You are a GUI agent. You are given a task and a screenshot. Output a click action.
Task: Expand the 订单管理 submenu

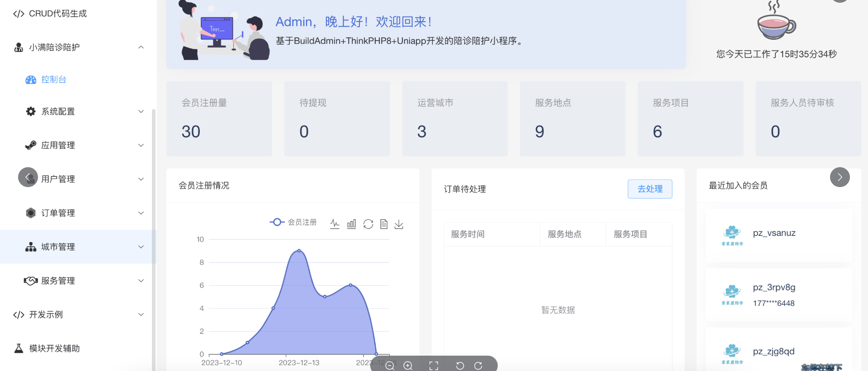(x=141, y=213)
